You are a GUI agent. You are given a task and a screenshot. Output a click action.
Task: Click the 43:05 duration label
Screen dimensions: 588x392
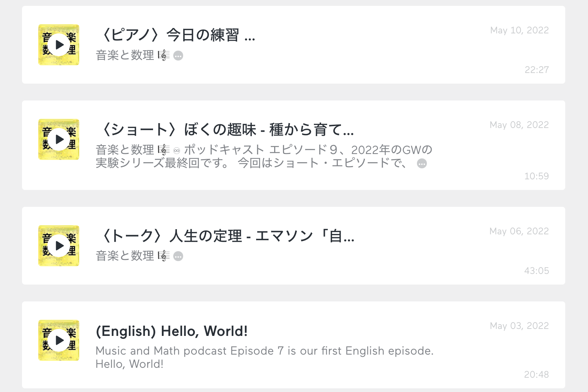537,271
